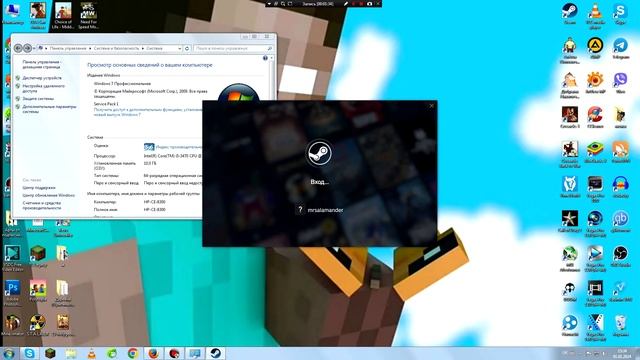Open the Adobe Photoshop desktop shortcut
Image resolution: width=640 pixels, height=360 pixels.
click(x=12, y=293)
